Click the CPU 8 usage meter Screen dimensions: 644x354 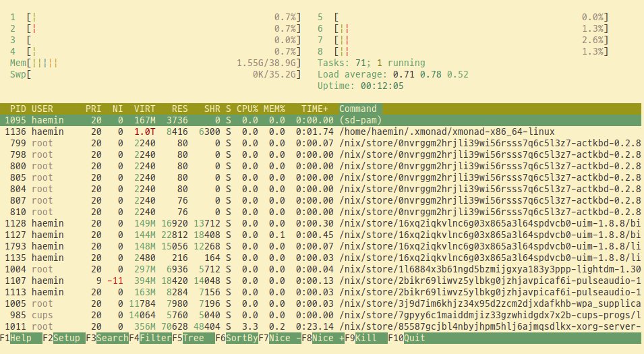(x=463, y=52)
